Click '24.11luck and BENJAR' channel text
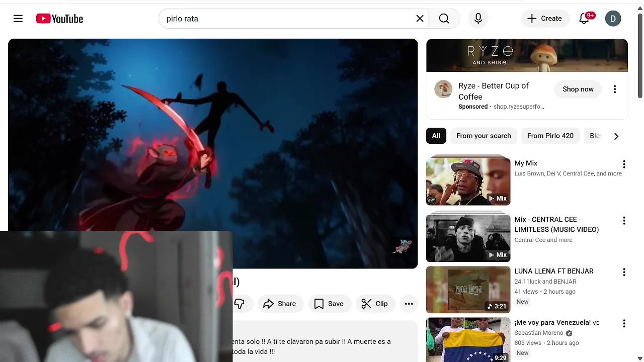The width and height of the screenshot is (644, 362). (545, 282)
